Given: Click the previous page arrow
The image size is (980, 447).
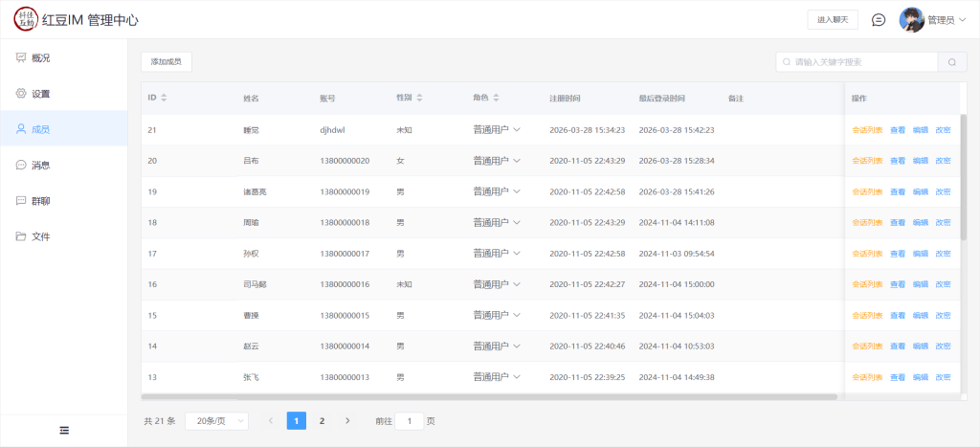Looking at the screenshot, I should 271,421.
